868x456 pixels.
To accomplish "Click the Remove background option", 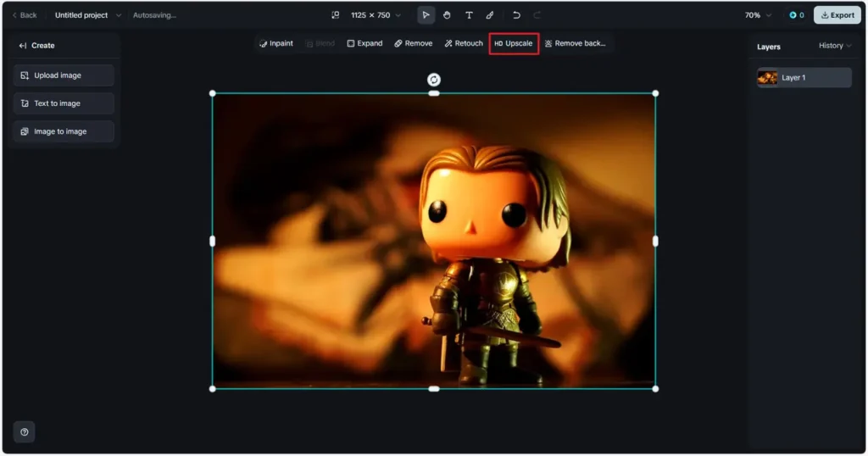I will coord(576,43).
